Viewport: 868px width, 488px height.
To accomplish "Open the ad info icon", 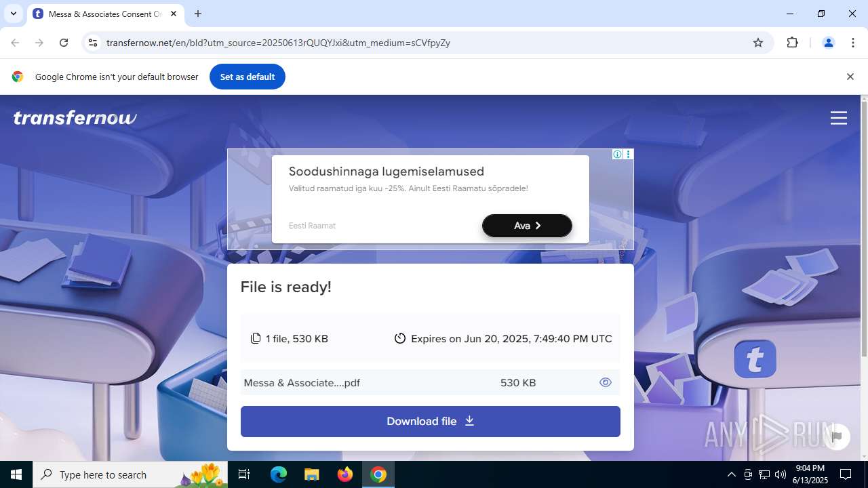I will [617, 155].
